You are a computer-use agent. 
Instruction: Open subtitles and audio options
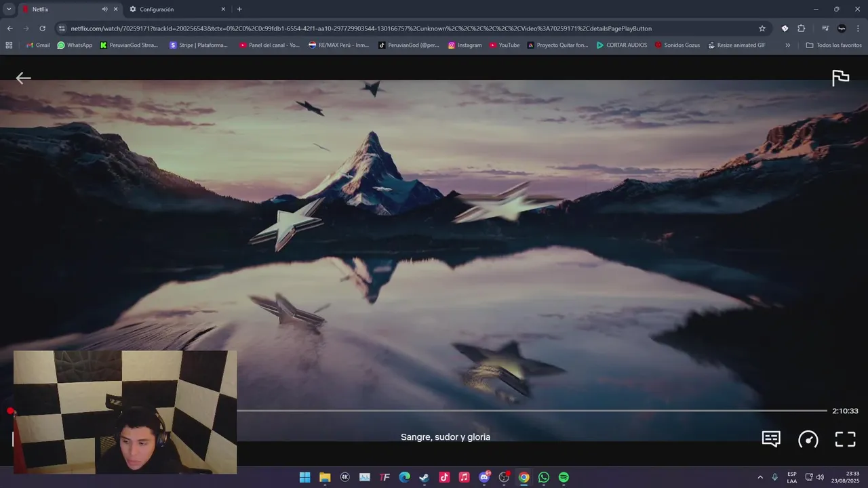click(x=771, y=439)
